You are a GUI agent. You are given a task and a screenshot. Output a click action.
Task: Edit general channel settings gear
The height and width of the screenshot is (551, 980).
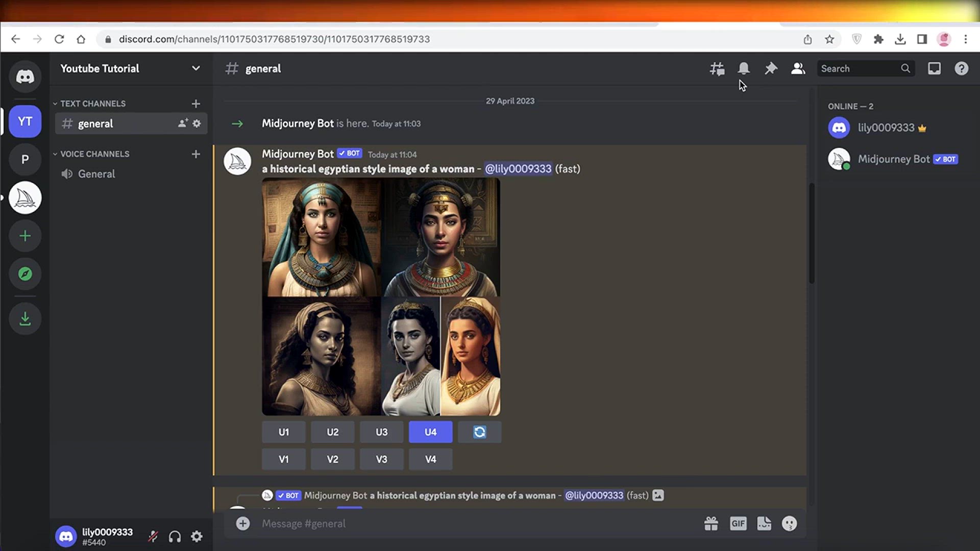197,123
